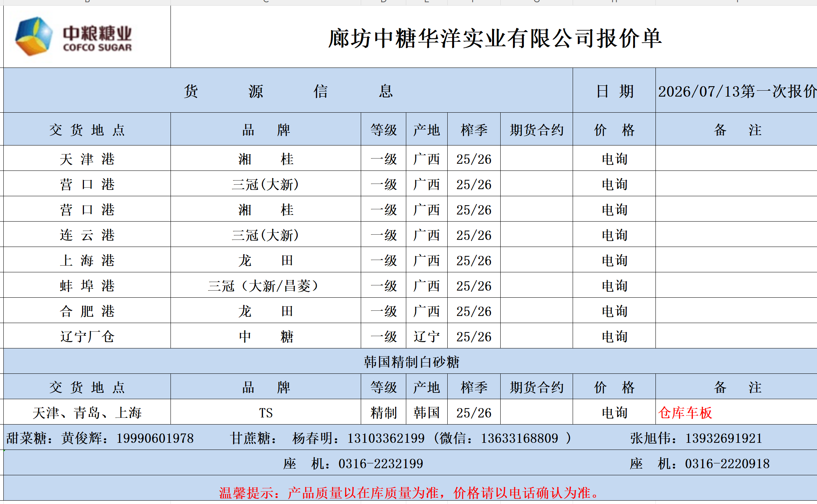Select 价格 header under 韩国精制白砂糖

pyautogui.click(x=614, y=387)
